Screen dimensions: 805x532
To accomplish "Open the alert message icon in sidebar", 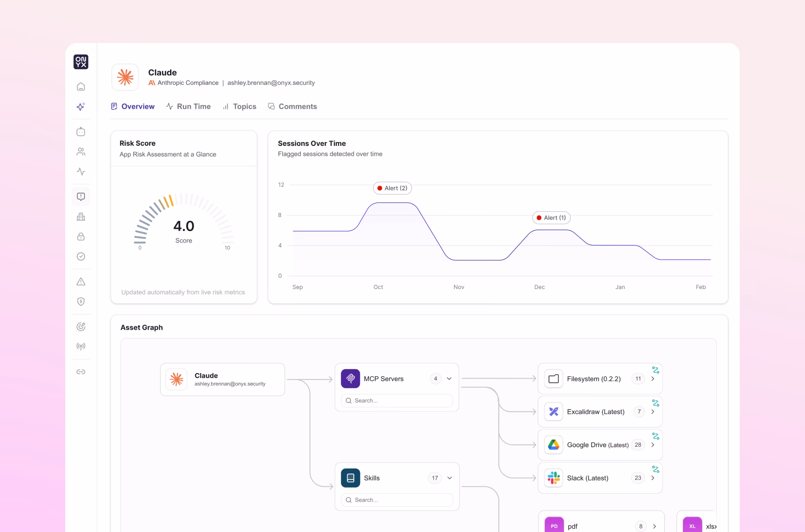I will click(81, 197).
